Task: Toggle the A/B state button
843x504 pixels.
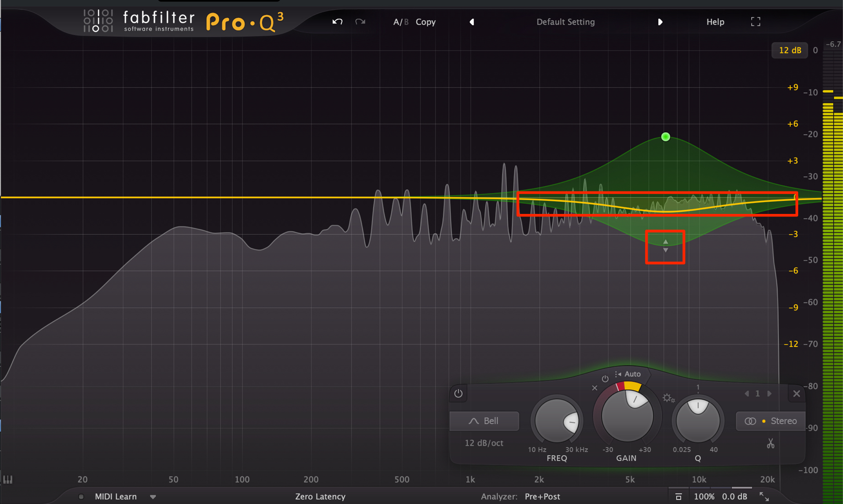Action: 401,22
